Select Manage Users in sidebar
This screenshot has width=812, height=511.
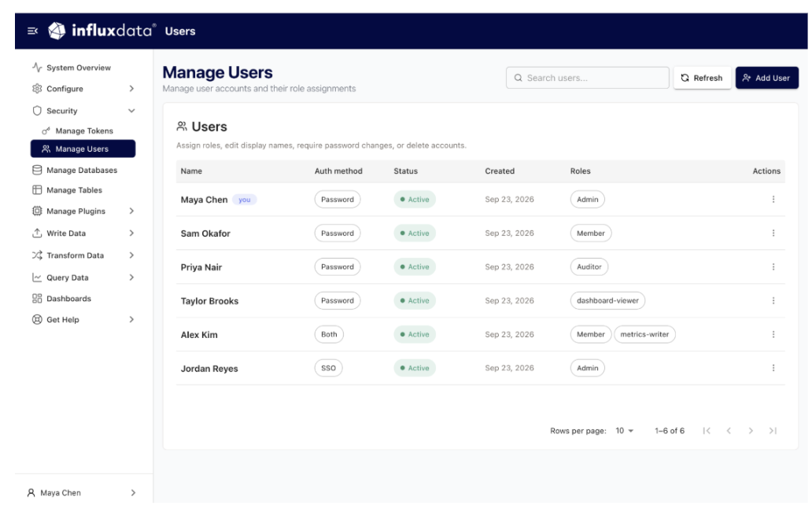pos(83,149)
